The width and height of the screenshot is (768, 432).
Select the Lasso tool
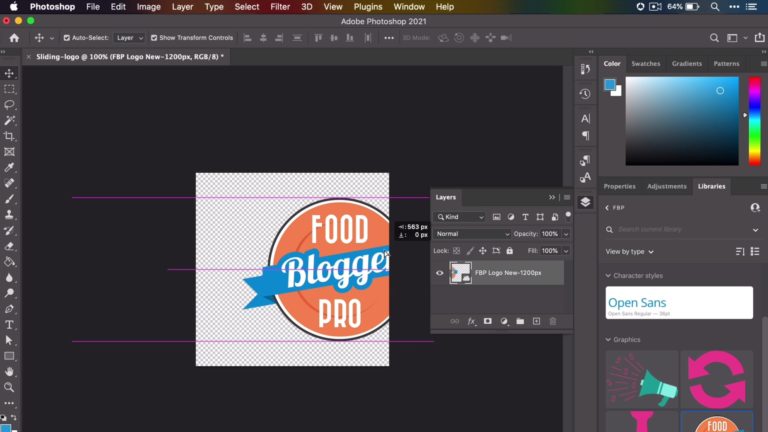pyautogui.click(x=9, y=105)
